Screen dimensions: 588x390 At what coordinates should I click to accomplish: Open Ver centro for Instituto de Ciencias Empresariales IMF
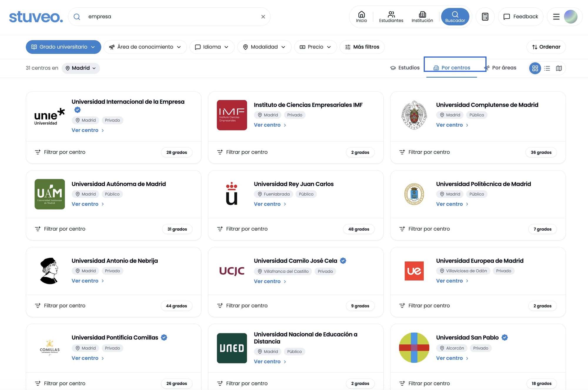point(270,125)
